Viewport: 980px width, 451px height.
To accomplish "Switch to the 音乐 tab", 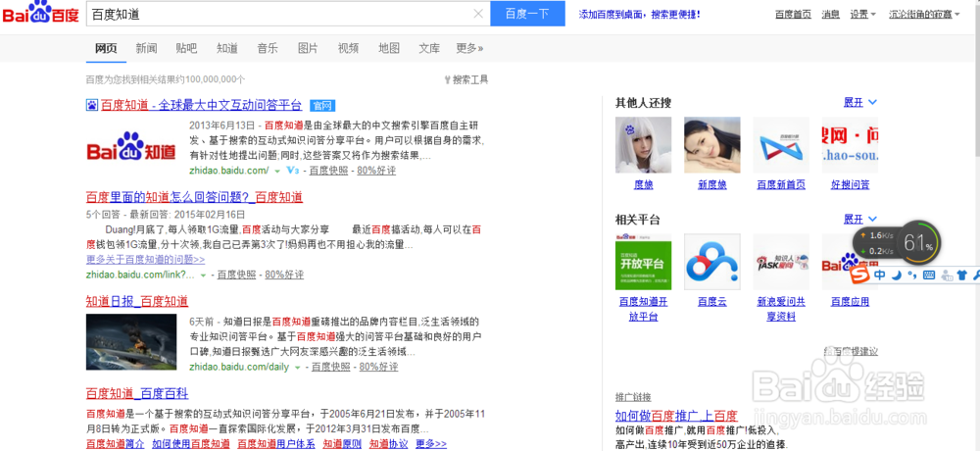I will 268,48.
